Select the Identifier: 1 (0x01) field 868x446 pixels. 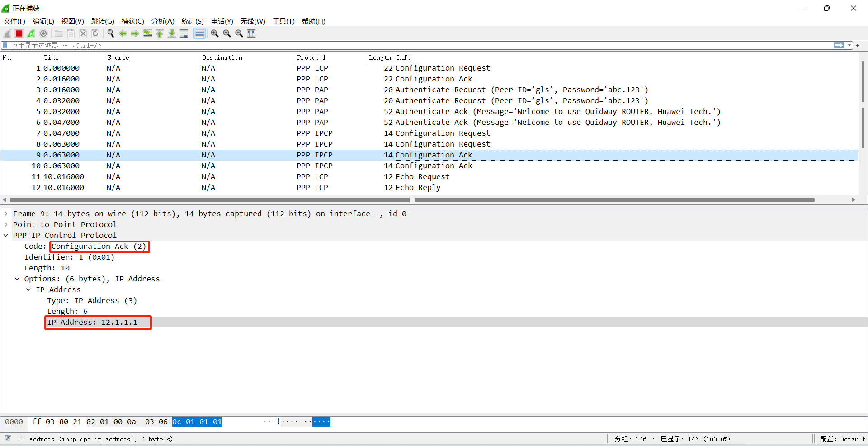click(69, 257)
